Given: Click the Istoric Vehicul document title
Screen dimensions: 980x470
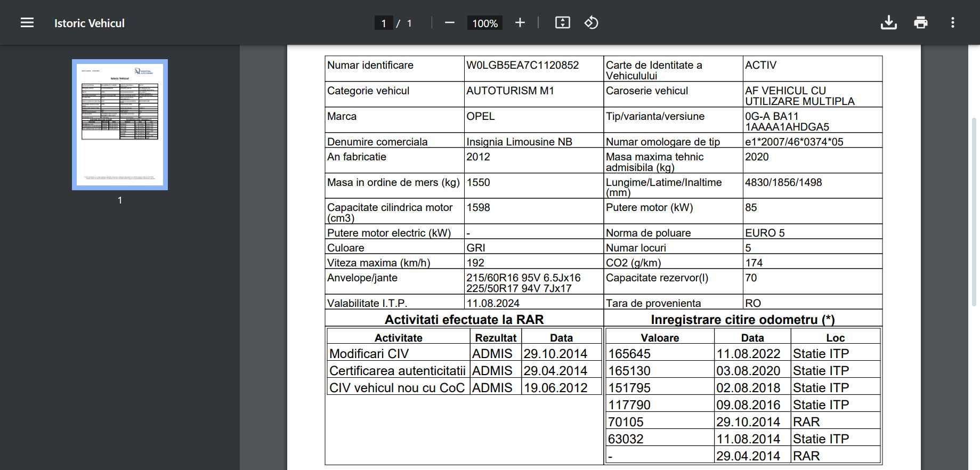Looking at the screenshot, I should pos(90,23).
